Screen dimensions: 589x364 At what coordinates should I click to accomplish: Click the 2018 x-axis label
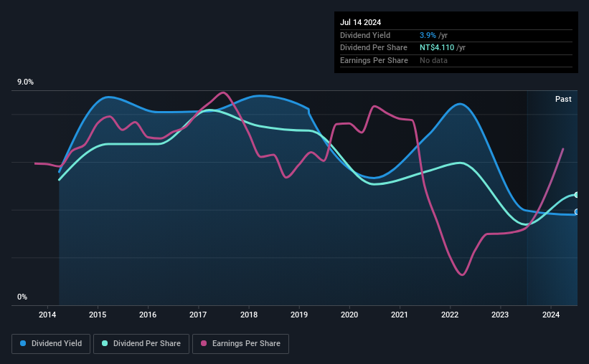point(249,315)
